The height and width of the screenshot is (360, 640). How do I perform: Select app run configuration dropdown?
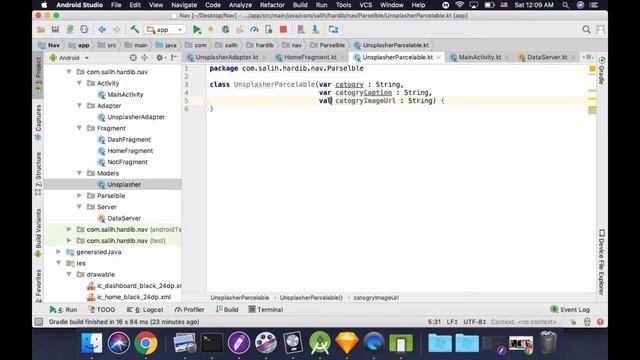[165, 29]
